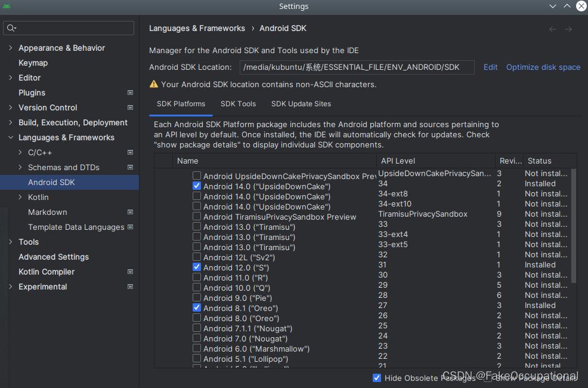
Task: Sort table by Name column header
Action: [274, 161]
